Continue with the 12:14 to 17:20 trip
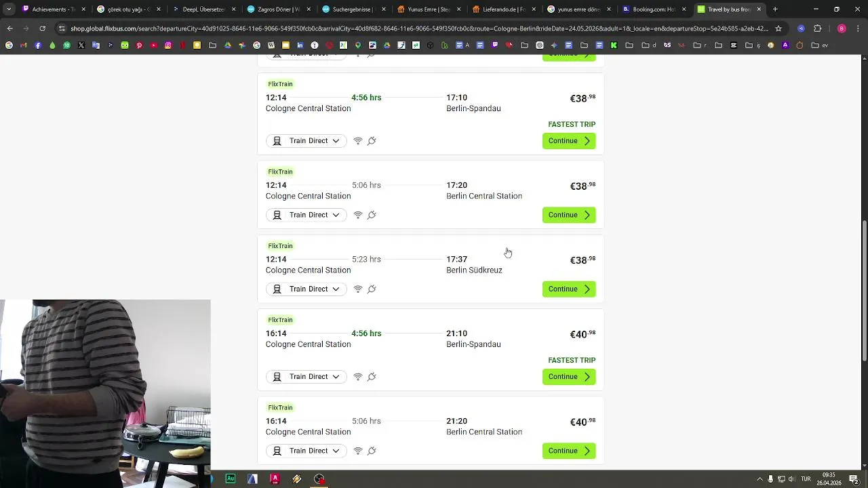The image size is (868, 488). [x=569, y=215]
